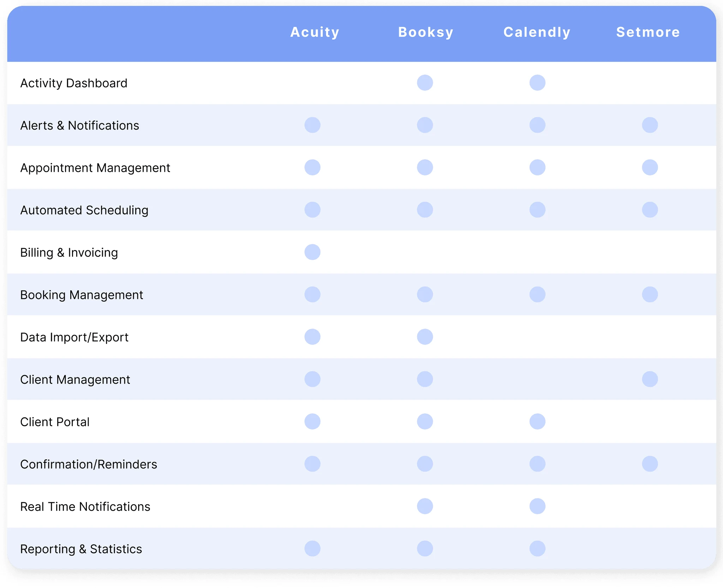Select the Automated Scheduling row label
The image size is (723, 588).
tap(84, 210)
